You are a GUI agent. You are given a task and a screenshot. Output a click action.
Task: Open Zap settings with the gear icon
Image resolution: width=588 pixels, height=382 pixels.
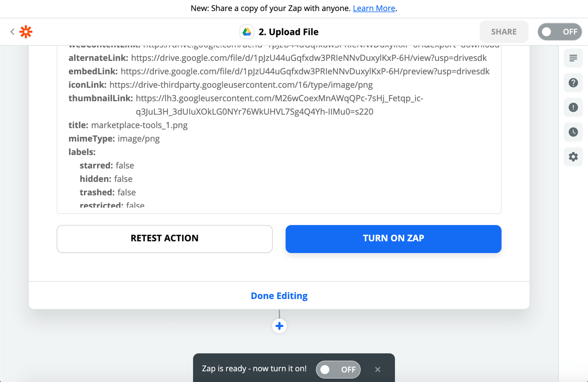(573, 157)
